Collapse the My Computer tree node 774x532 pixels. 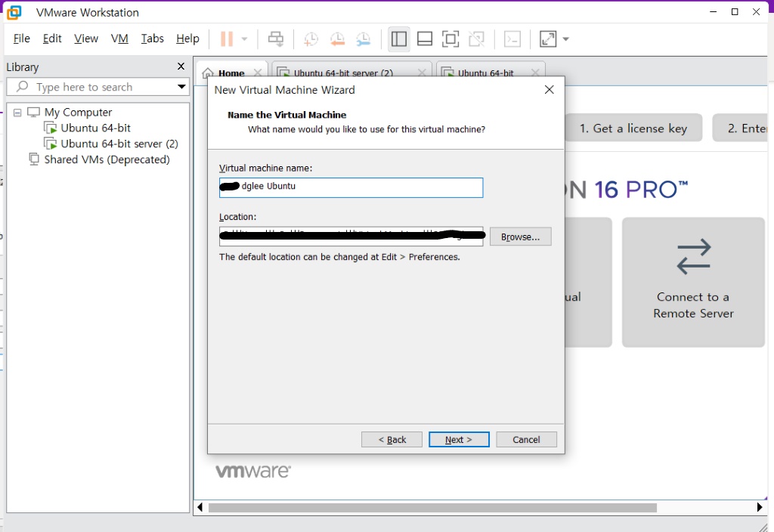tap(17, 113)
